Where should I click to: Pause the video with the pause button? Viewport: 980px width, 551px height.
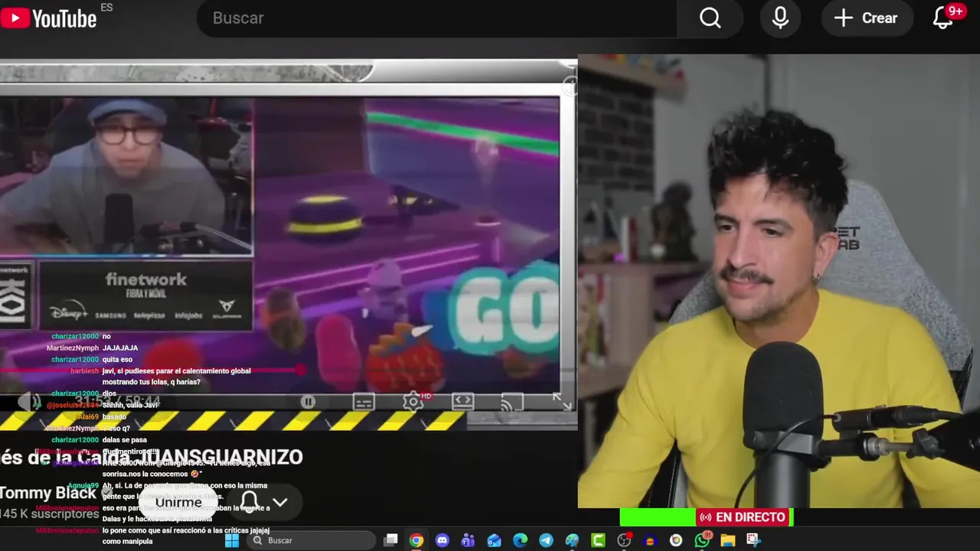pyautogui.click(x=308, y=402)
